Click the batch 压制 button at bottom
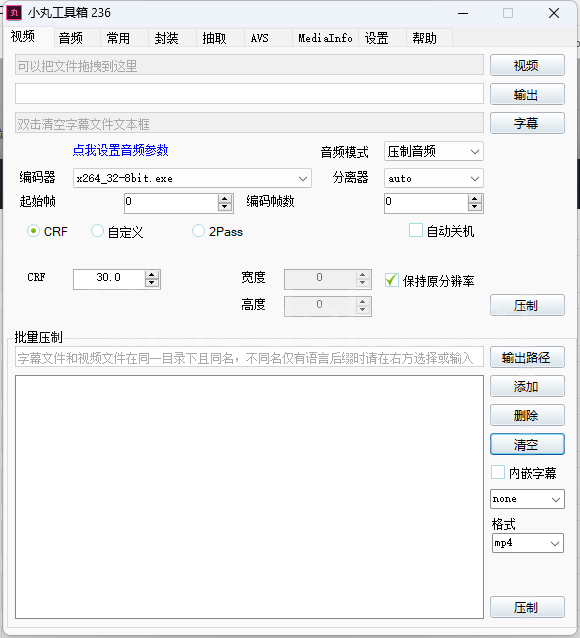Screen dimensions: 580x638 click(x=527, y=607)
